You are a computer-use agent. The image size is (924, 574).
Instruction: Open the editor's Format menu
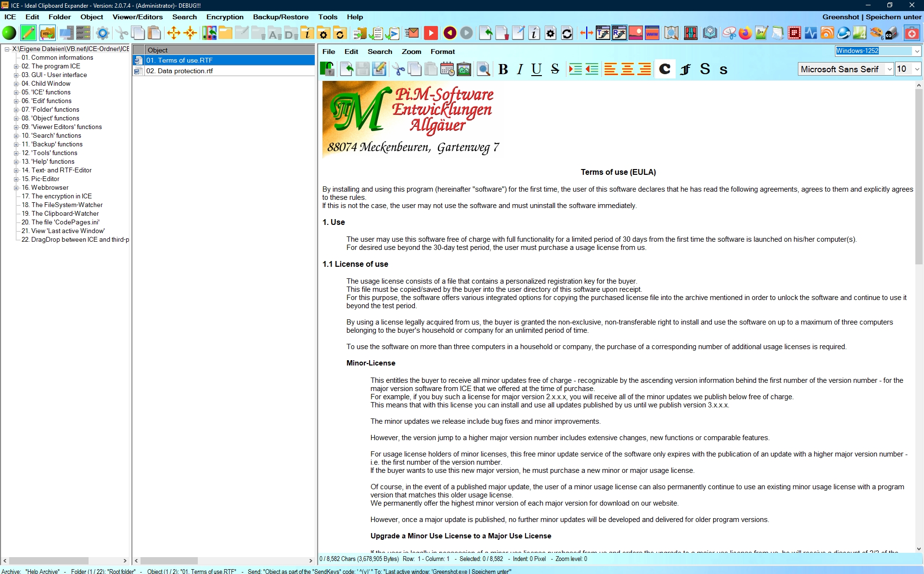[x=442, y=52]
